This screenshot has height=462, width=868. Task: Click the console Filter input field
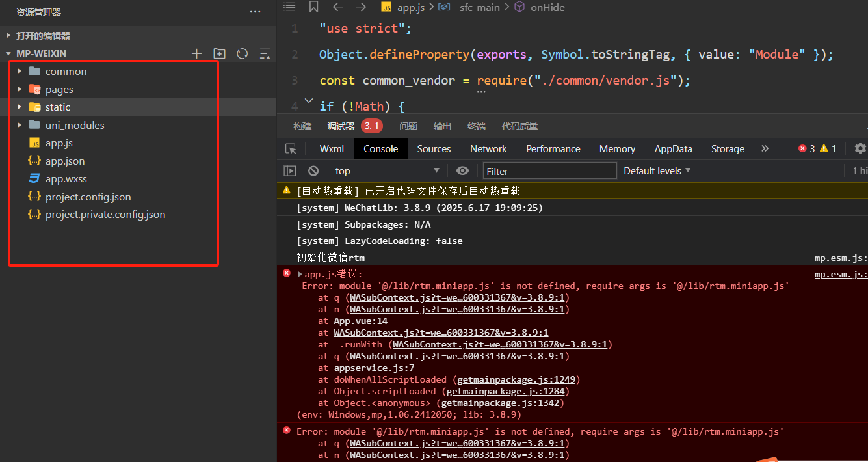(x=549, y=170)
